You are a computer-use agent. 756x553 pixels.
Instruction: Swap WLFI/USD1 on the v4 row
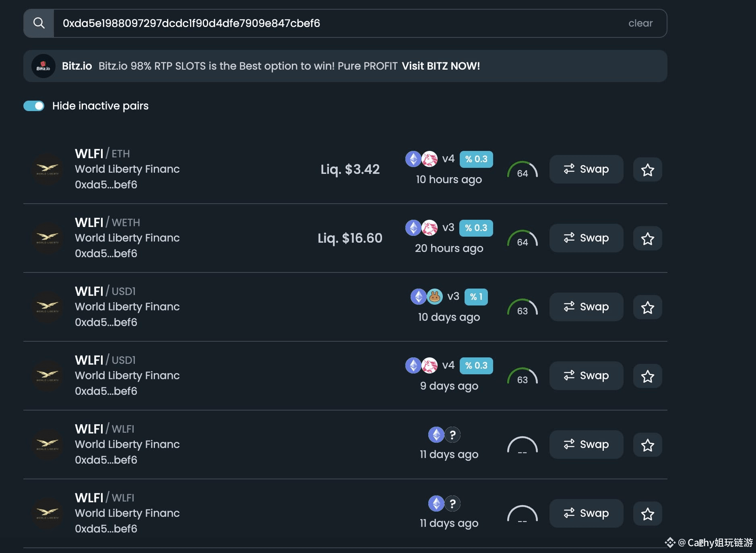tap(586, 376)
